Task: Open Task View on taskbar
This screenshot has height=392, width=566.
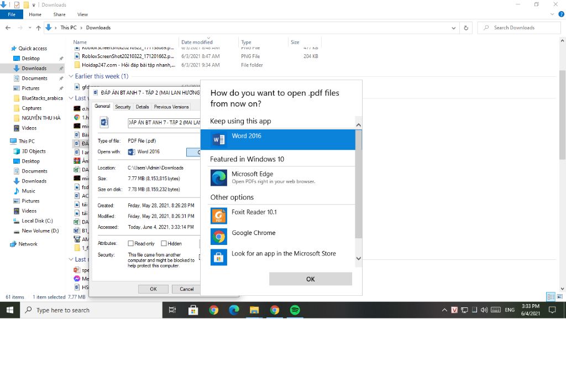Action: click(x=172, y=310)
